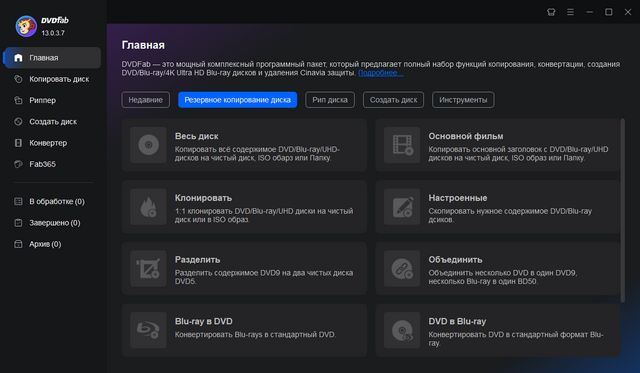Click the Главная page heading
The width and height of the screenshot is (640, 373).
pyautogui.click(x=143, y=45)
